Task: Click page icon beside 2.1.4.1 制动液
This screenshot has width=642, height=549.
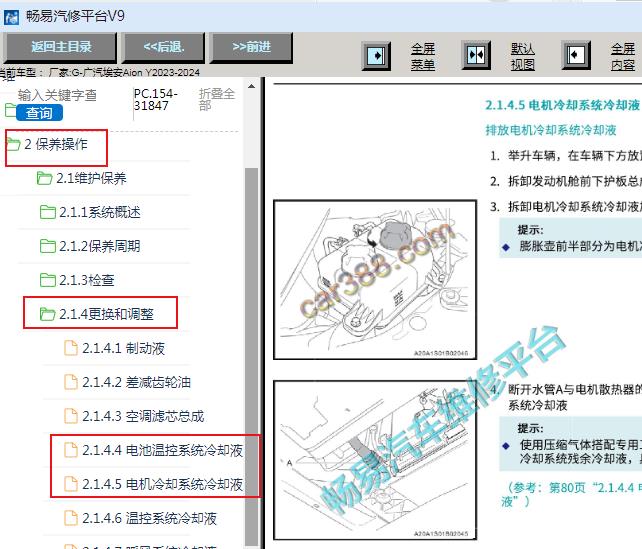Action: 71,348
